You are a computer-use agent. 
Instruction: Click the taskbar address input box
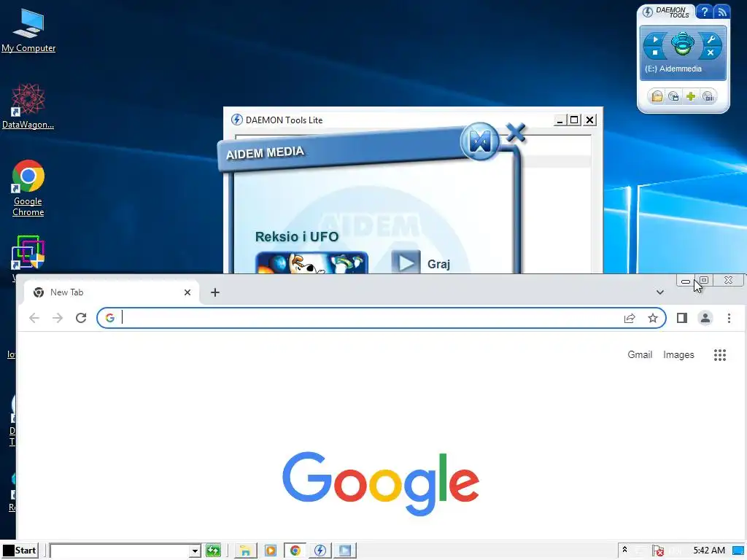click(x=120, y=551)
